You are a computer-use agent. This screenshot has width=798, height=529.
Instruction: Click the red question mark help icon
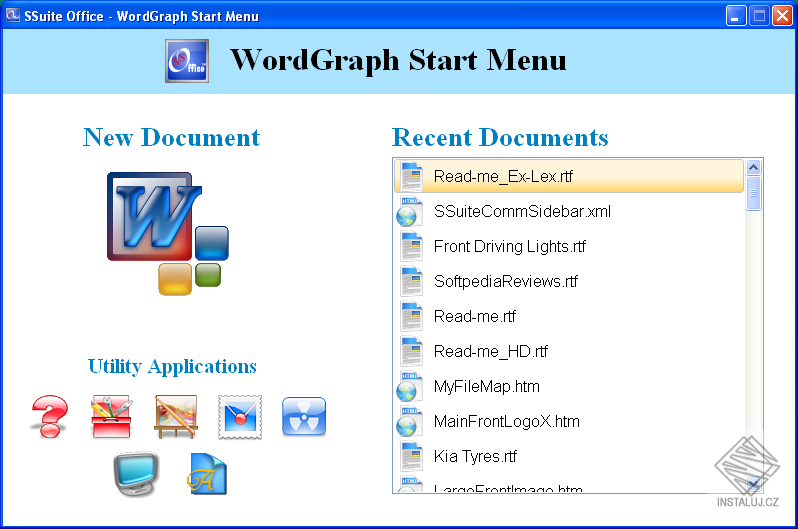tap(49, 416)
